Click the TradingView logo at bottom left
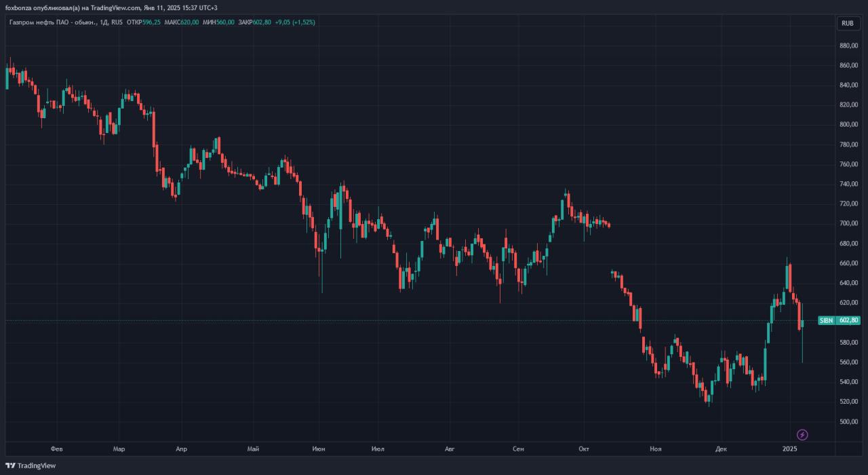 pos(31,465)
